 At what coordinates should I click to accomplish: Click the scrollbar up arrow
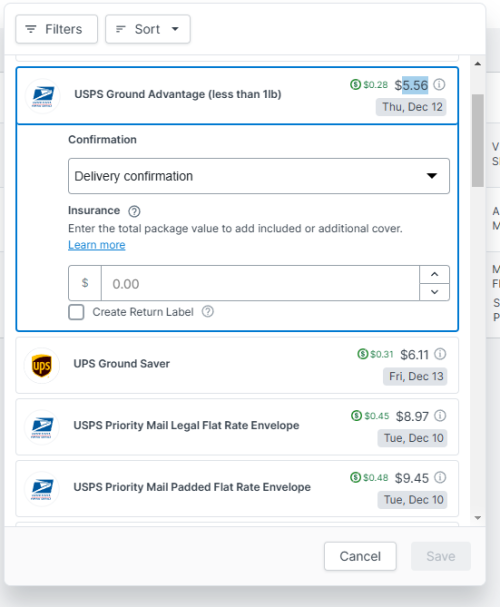[x=478, y=64]
